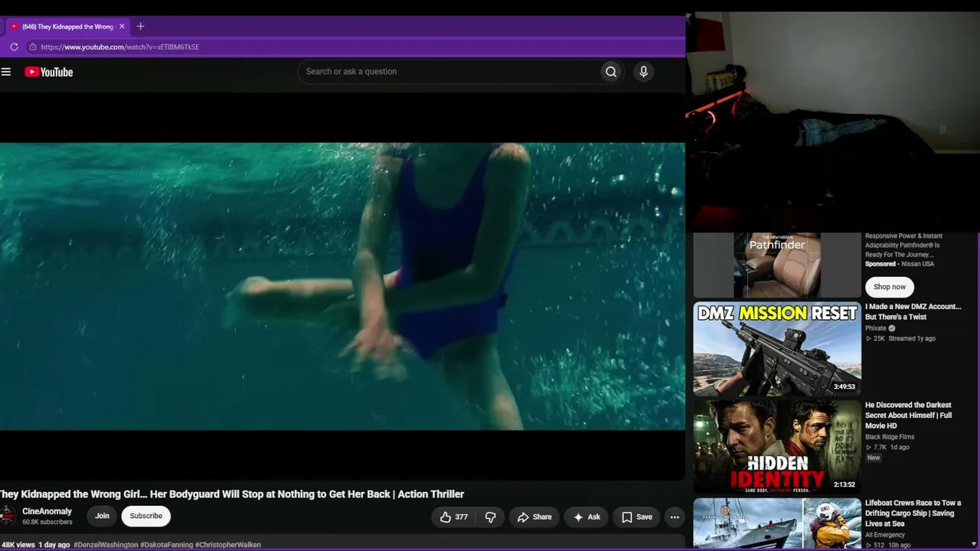
Task: Close the 'They Kidnapped the Wrong' browser tab
Action: pyautogui.click(x=121, y=27)
